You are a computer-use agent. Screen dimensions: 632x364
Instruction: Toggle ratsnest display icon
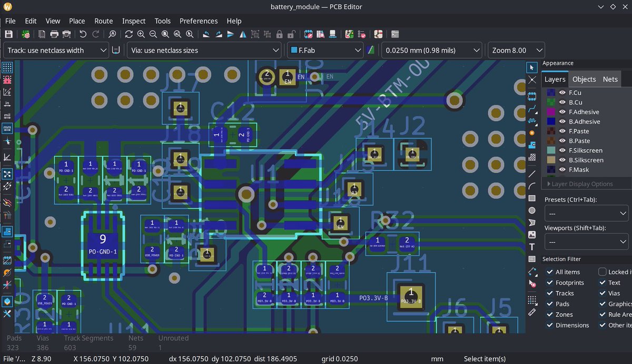coord(7,174)
